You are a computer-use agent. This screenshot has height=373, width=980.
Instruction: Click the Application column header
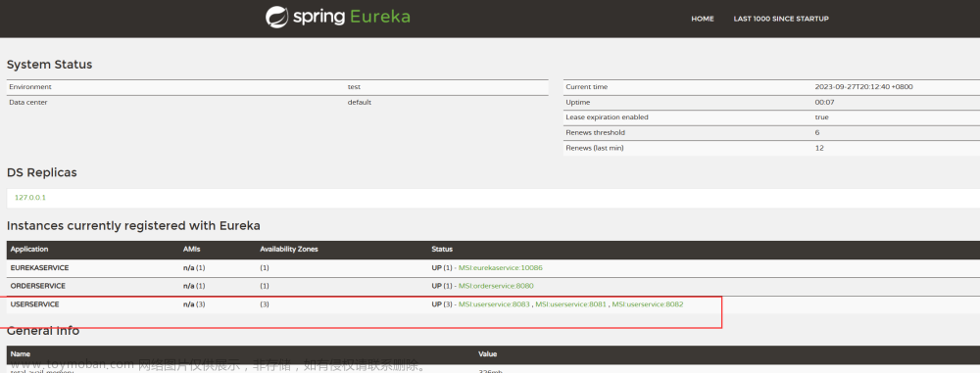click(29, 250)
